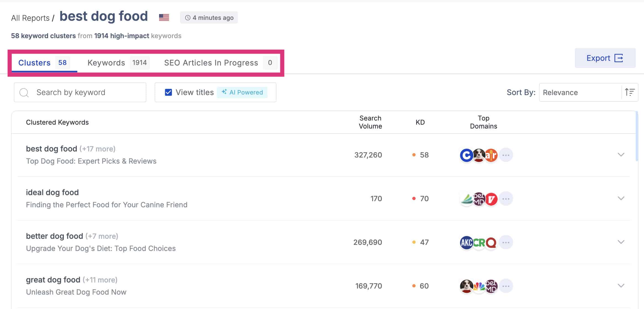The height and width of the screenshot is (309, 644).
Task: Show more domains for ideal dog food
Action: (x=506, y=199)
